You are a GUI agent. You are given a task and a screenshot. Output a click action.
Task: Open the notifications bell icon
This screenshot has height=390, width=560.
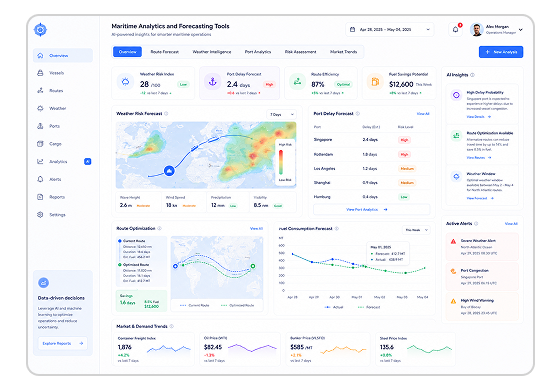point(455,30)
